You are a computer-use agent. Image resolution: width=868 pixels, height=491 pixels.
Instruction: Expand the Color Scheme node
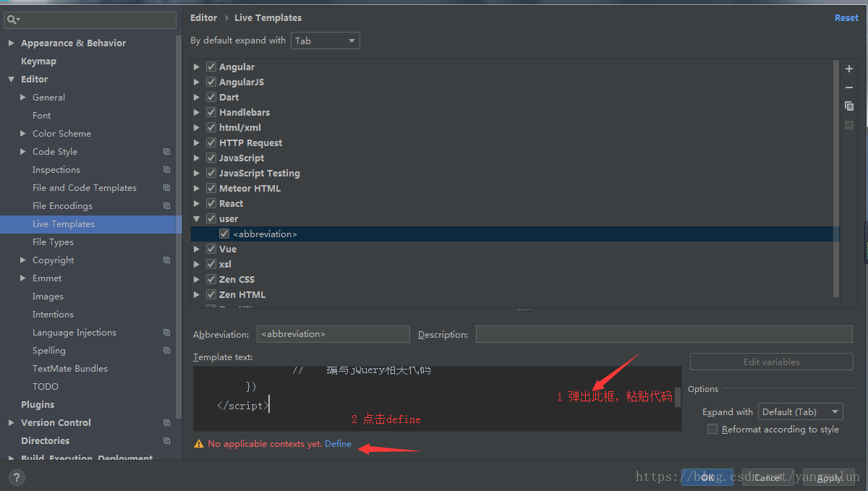pyautogui.click(x=23, y=134)
